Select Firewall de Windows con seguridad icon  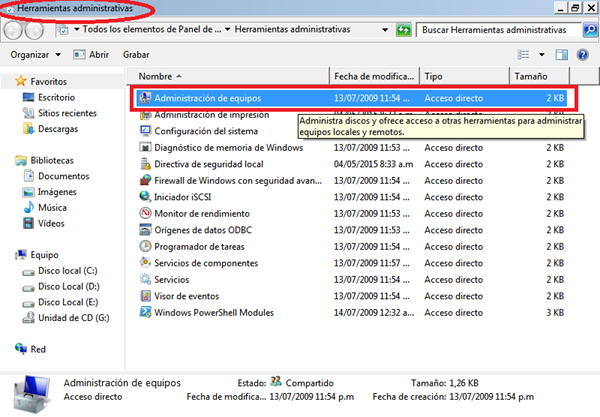point(145,180)
